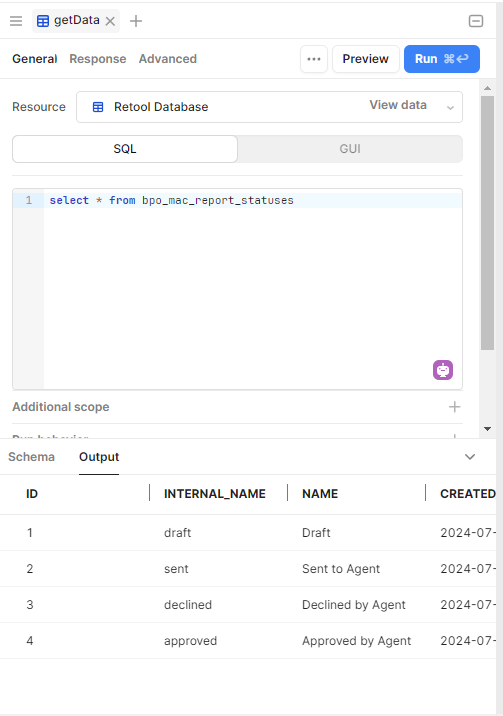
Task: Click into the SQL editor line 1
Action: coord(253,200)
